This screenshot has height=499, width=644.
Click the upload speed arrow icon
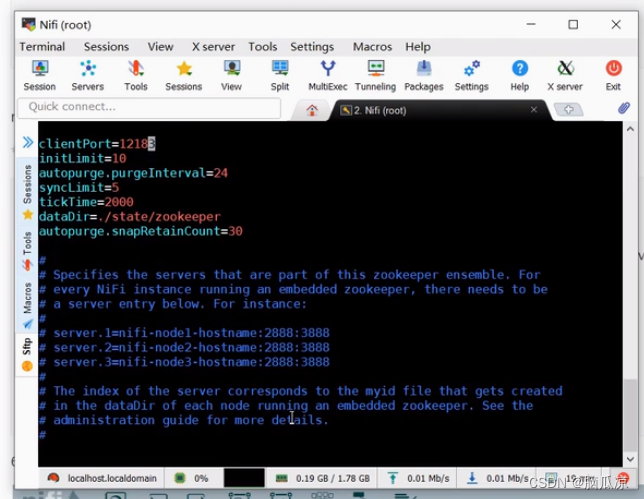coord(393,478)
